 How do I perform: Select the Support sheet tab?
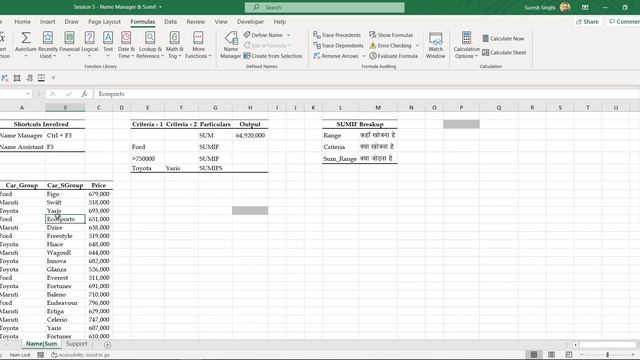[76, 344]
